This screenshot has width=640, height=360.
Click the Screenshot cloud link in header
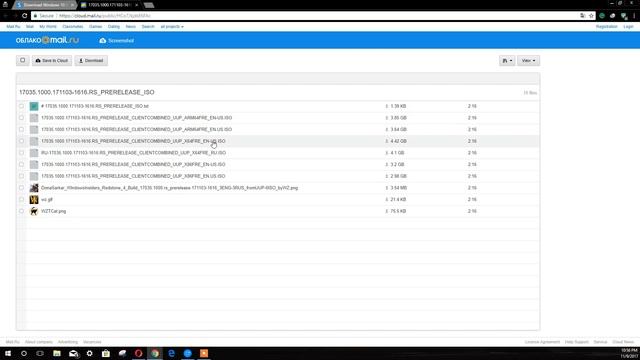coord(117,40)
